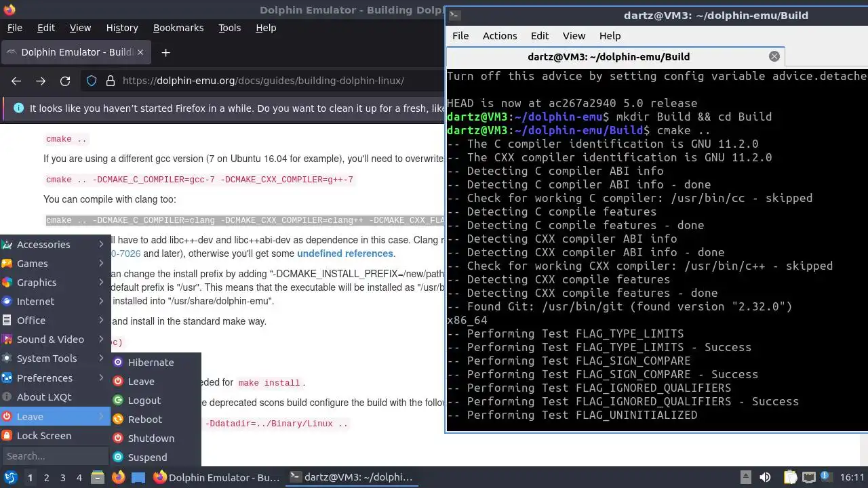The height and width of the screenshot is (488, 868).
Task: Click the Hibernate icon entry
Action: click(156, 363)
